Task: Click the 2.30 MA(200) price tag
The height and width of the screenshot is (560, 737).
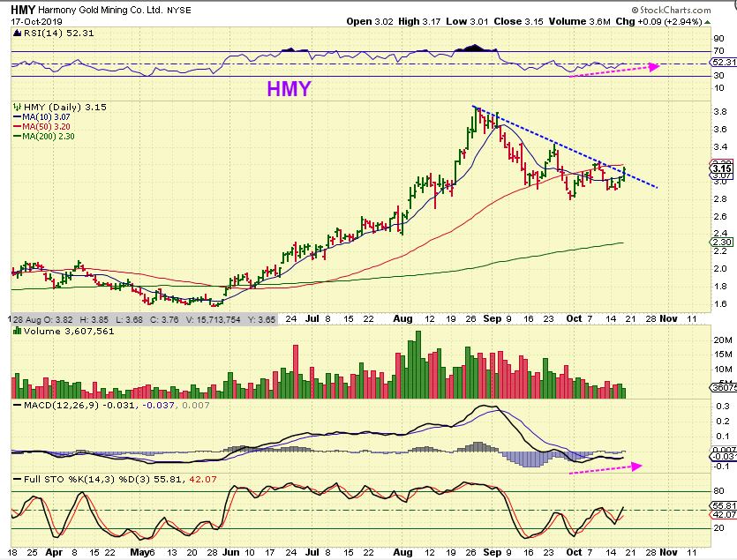Action: pyautogui.click(x=722, y=242)
